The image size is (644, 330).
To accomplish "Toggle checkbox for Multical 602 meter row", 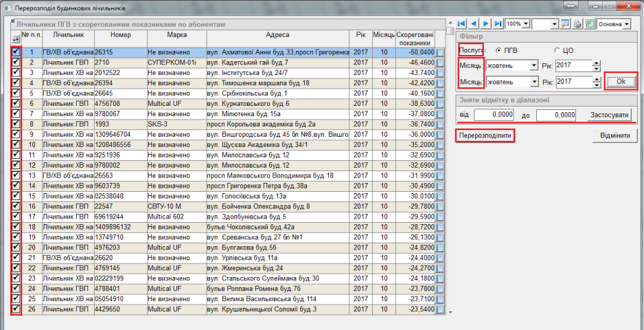I will (16, 216).
